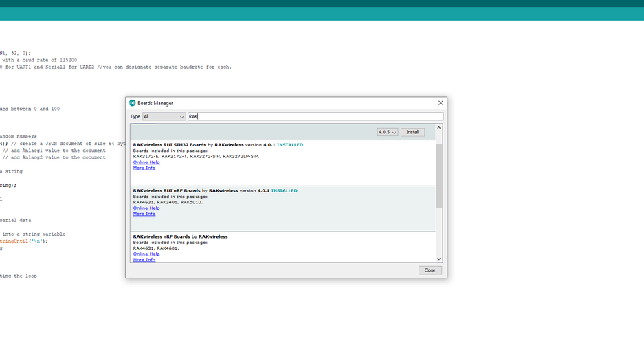Viewport: 644px width, 341px height.
Task: Close the Boards Manager with the X icon
Action: (441, 103)
